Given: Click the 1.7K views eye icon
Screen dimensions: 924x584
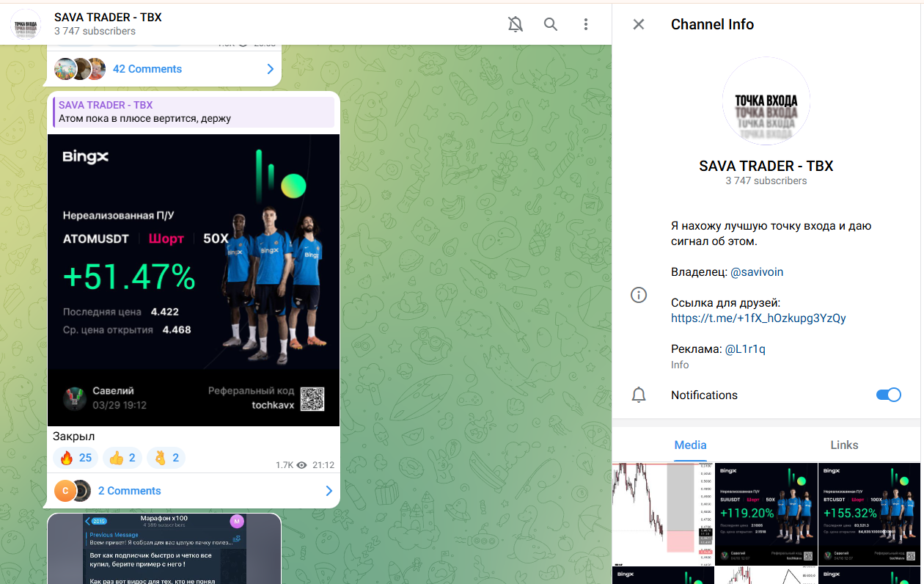Looking at the screenshot, I should 301,465.
